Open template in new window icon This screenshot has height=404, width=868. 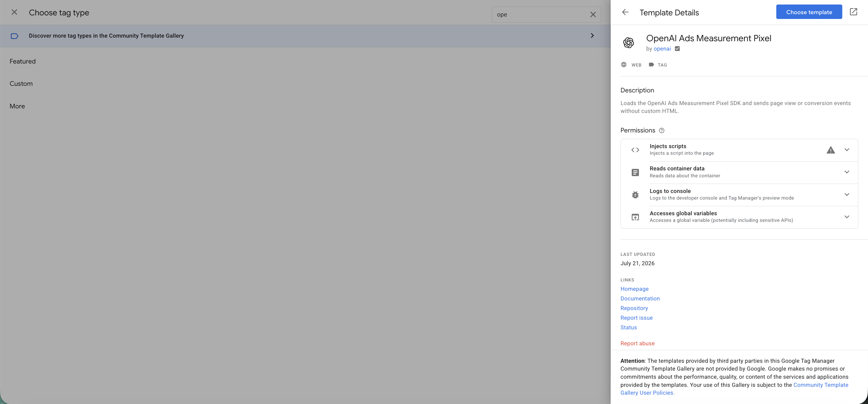coord(853,12)
